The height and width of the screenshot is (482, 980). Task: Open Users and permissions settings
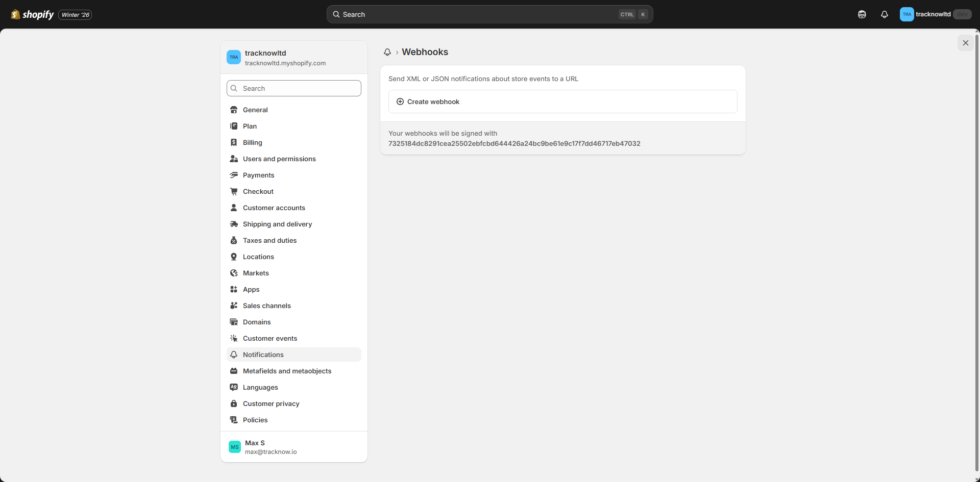(279, 159)
